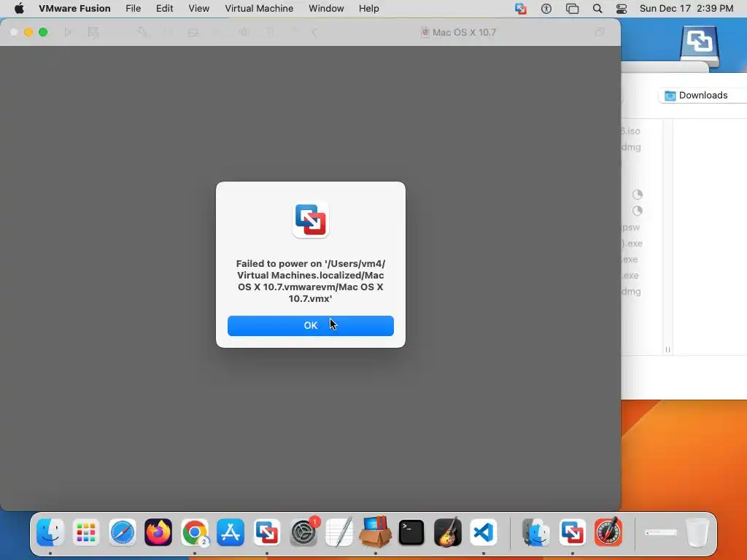Click the single-window view icon in the title bar

600,32
